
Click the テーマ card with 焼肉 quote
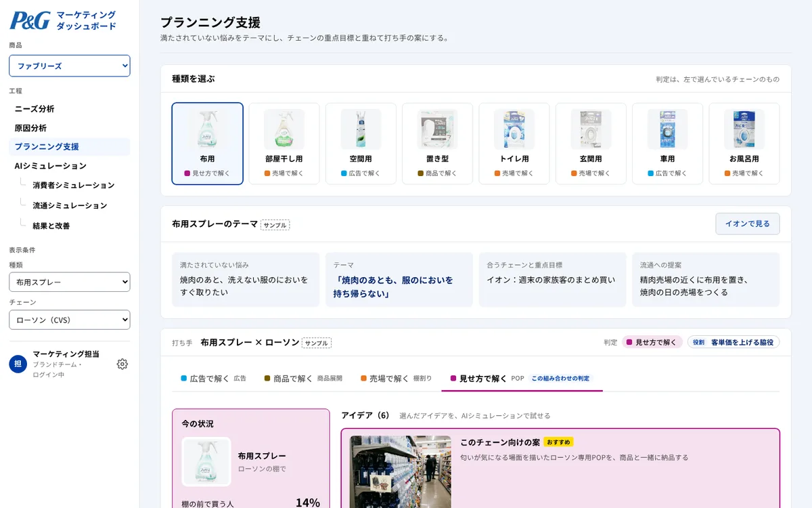tap(399, 280)
